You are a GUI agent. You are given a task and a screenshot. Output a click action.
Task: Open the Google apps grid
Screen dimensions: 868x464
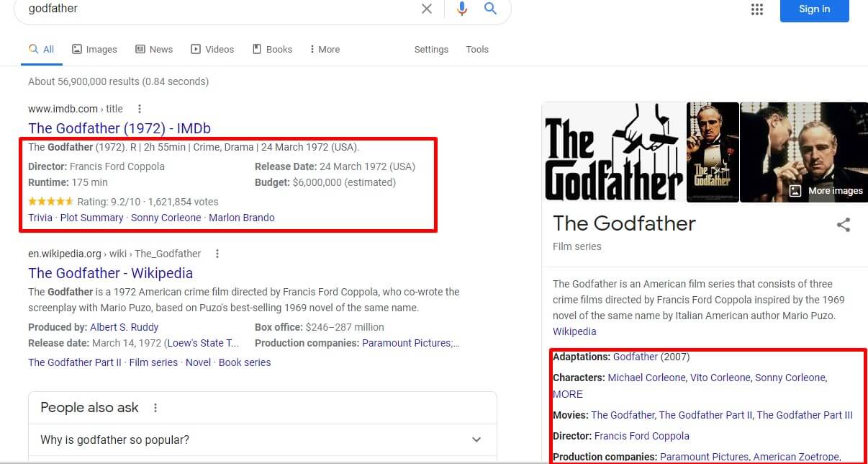coord(756,9)
